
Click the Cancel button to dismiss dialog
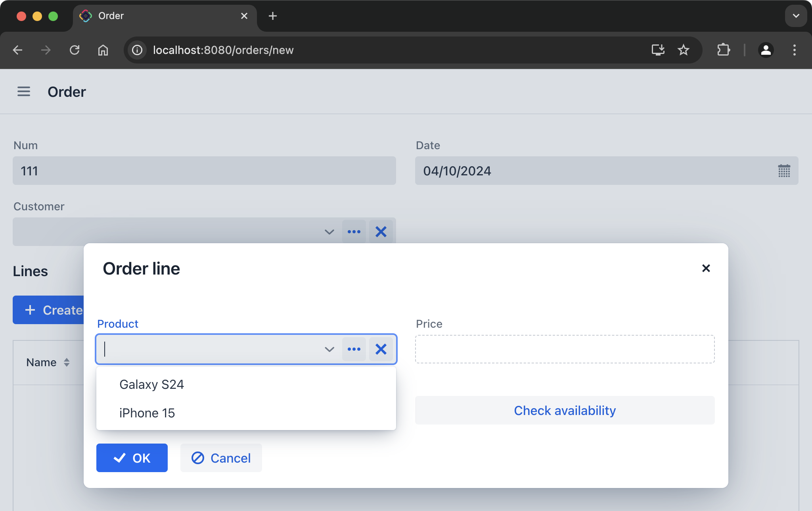point(221,457)
